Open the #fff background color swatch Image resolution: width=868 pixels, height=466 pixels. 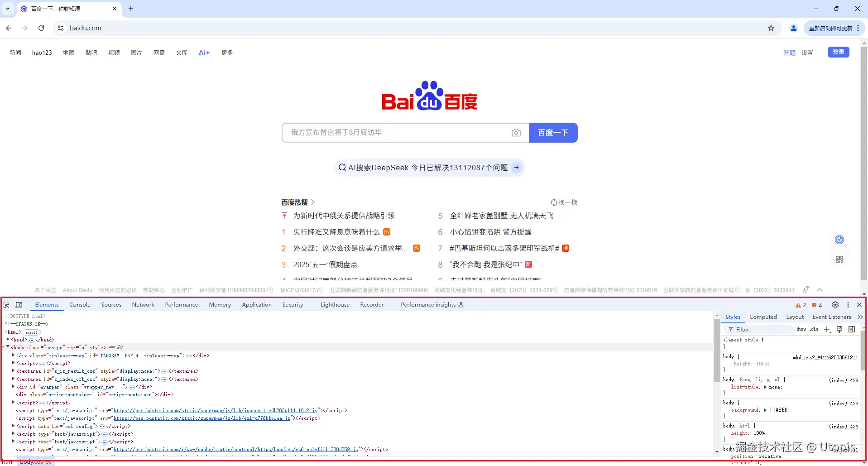pyautogui.click(x=772, y=410)
